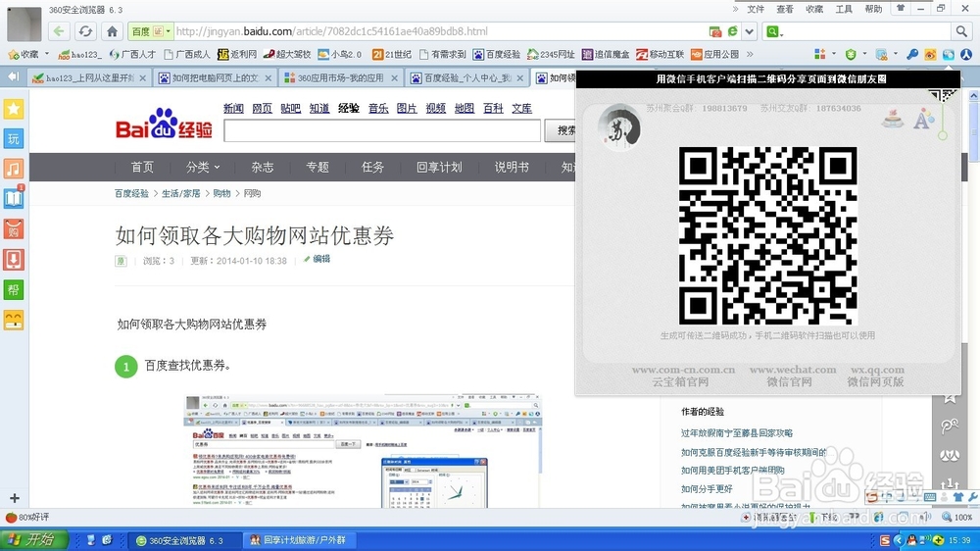Open the red download sidebar icon
The height and width of the screenshot is (551, 980).
[14, 259]
